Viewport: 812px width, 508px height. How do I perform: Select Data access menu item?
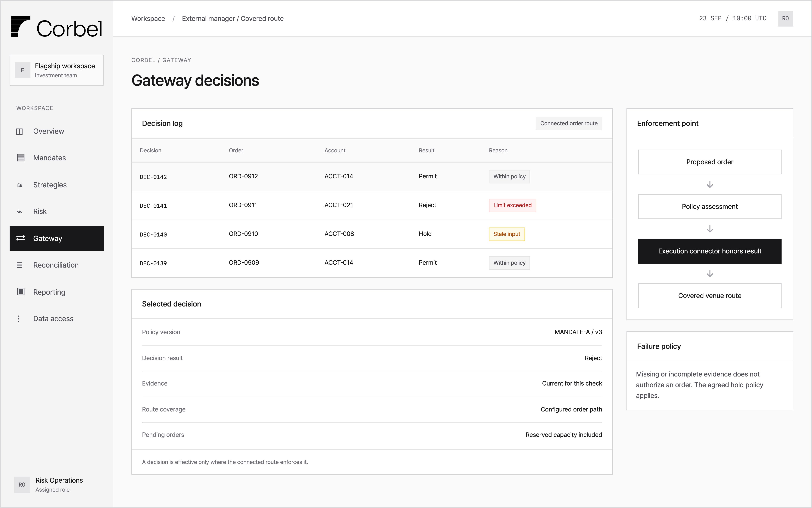pyautogui.click(x=56, y=319)
